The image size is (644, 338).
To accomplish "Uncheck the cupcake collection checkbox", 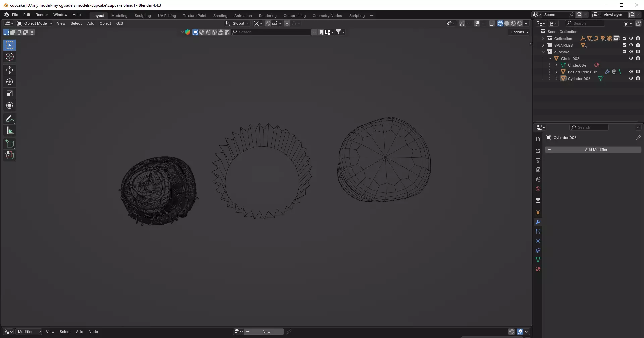I will pyautogui.click(x=624, y=52).
